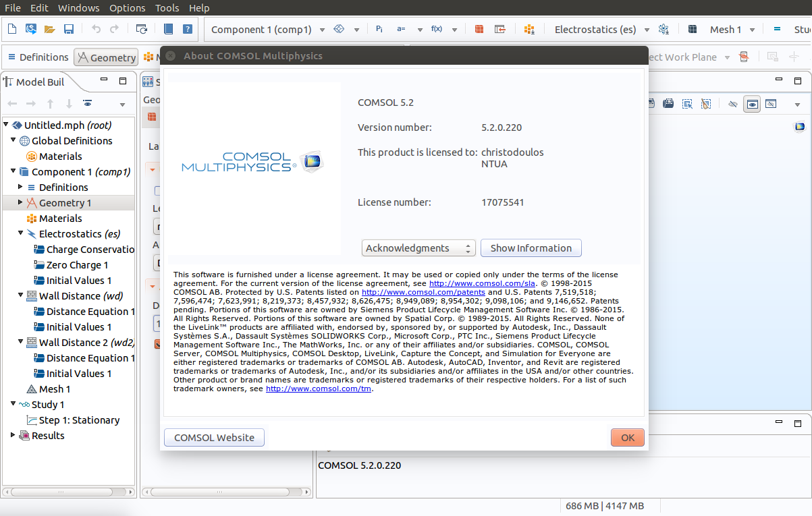Select the Wall Distance (wd) node

click(75, 295)
